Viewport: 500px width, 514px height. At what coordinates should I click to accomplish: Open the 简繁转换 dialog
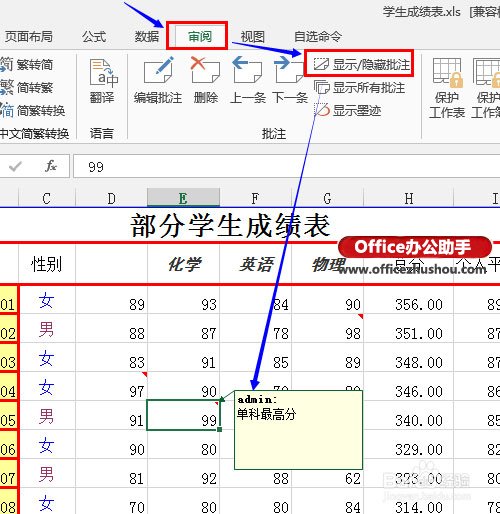coord(33,110)
